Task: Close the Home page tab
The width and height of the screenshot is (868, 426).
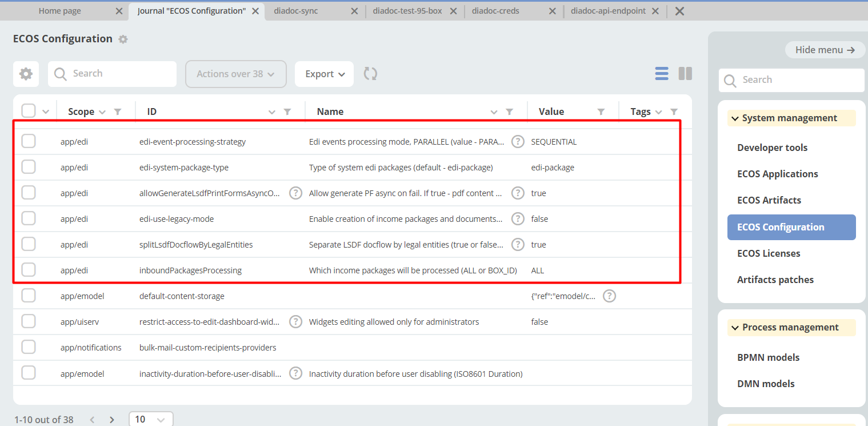Action: point(119,11)
